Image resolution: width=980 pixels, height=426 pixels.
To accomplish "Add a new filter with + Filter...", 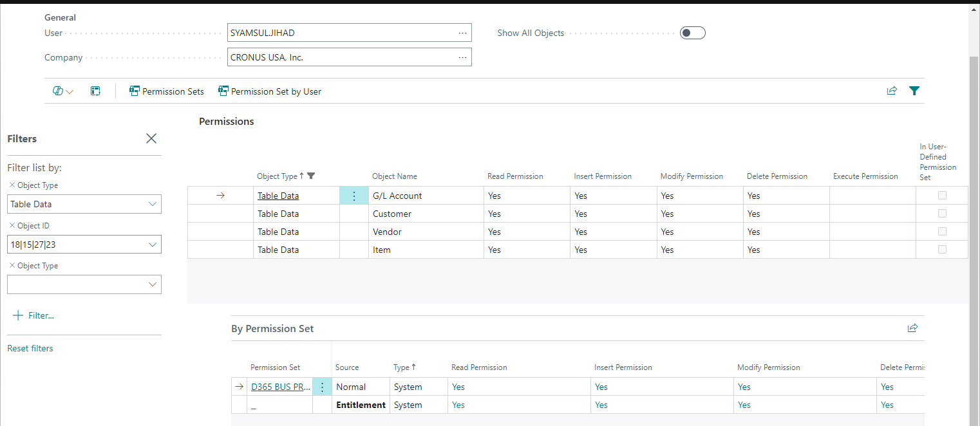I will pos(33,315).
